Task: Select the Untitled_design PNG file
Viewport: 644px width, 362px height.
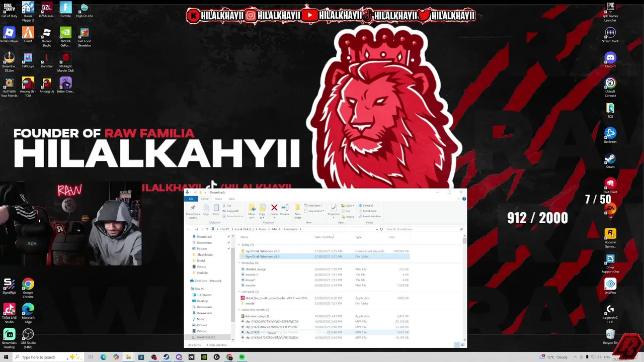Action: pyautogui.click(x=256, y=269)
